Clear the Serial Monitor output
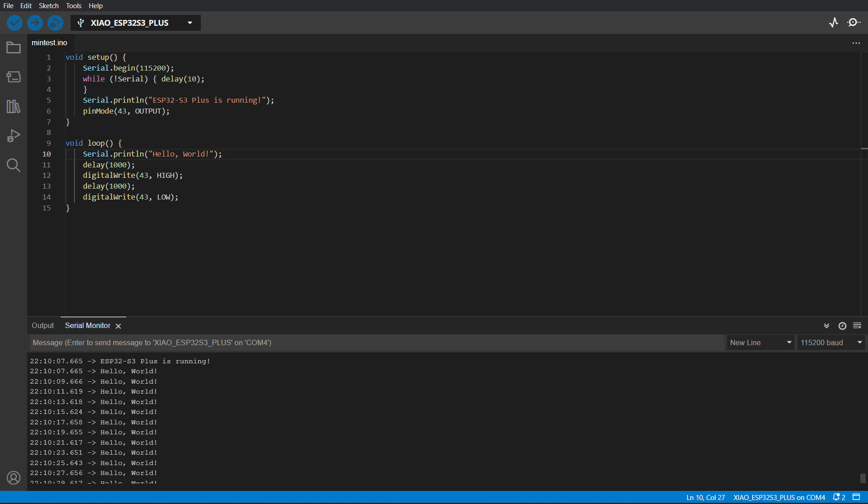The width and height of the screenshot is (868, 504). 857,326
